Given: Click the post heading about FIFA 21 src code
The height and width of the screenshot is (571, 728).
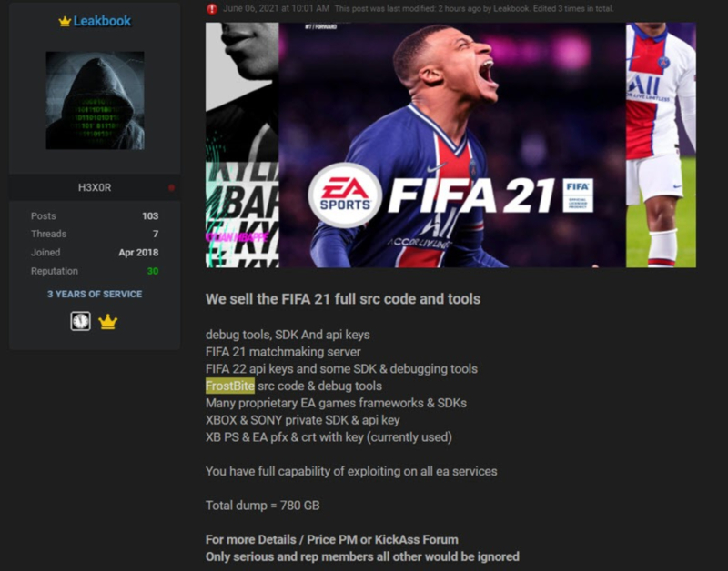Looking at the screenshot, I should (343, 299).
